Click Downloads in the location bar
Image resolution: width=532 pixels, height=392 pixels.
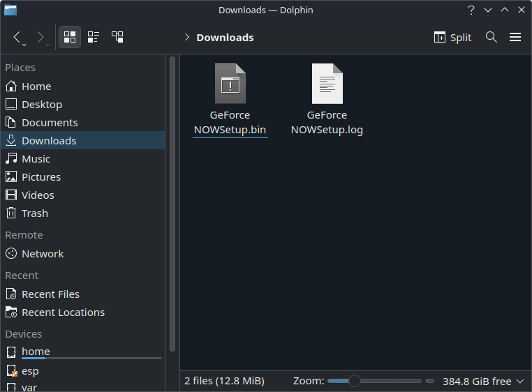point(225,38)
